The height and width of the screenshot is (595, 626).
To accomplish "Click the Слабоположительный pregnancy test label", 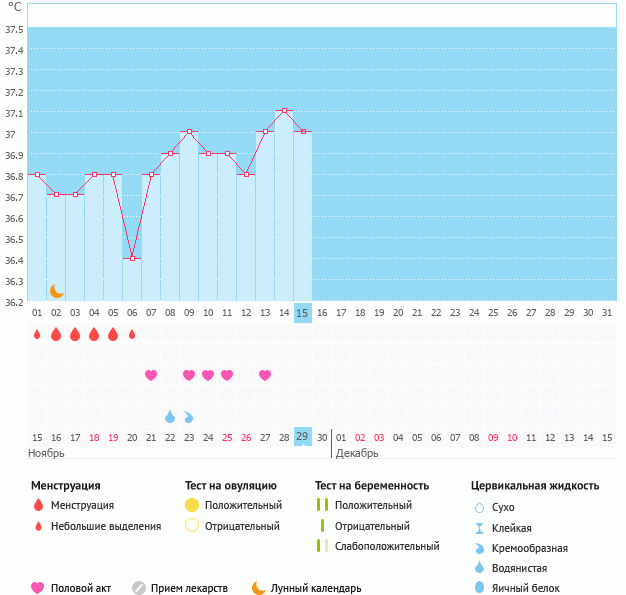I will tap(387, 546).
